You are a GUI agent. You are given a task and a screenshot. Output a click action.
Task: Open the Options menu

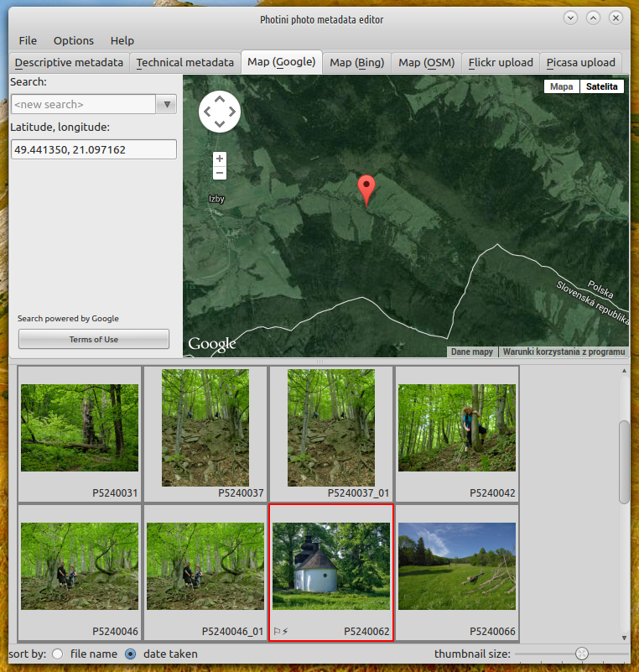74,41
